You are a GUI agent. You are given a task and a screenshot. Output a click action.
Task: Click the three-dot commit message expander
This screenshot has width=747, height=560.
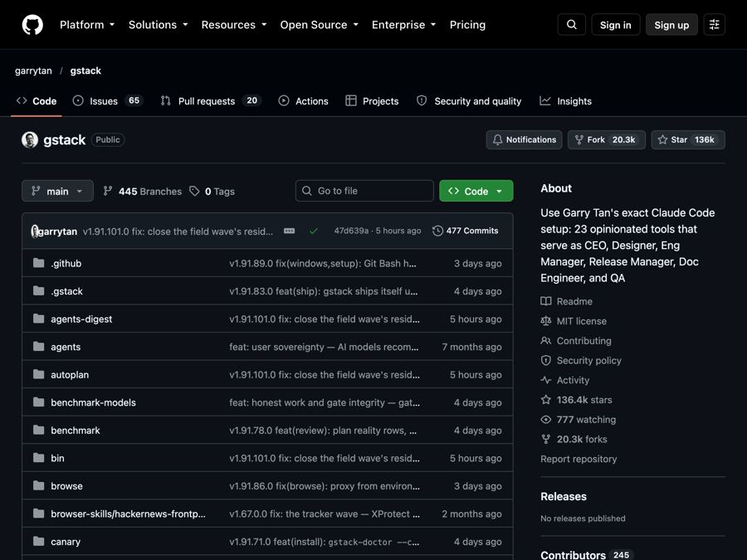[289, 231]
